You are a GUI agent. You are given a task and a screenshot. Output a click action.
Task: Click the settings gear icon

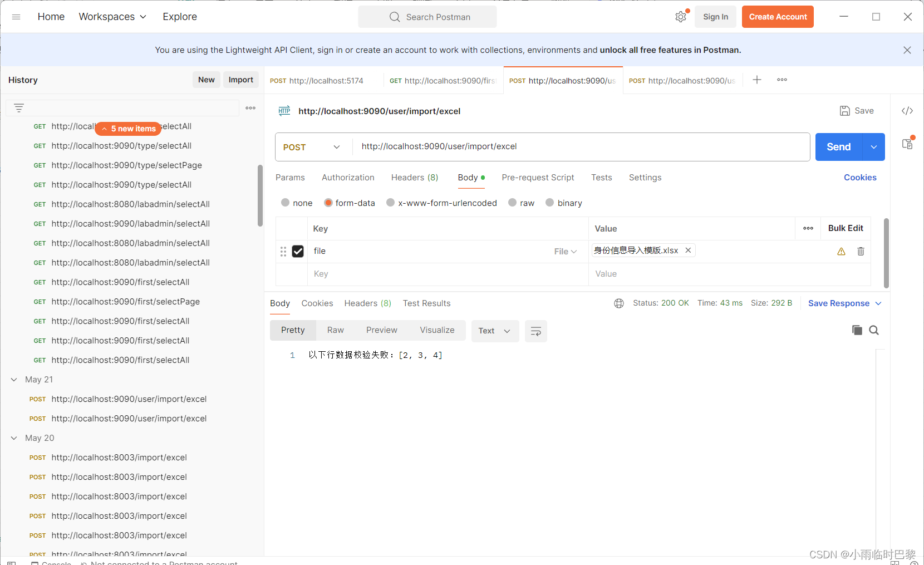click(680, 16)
